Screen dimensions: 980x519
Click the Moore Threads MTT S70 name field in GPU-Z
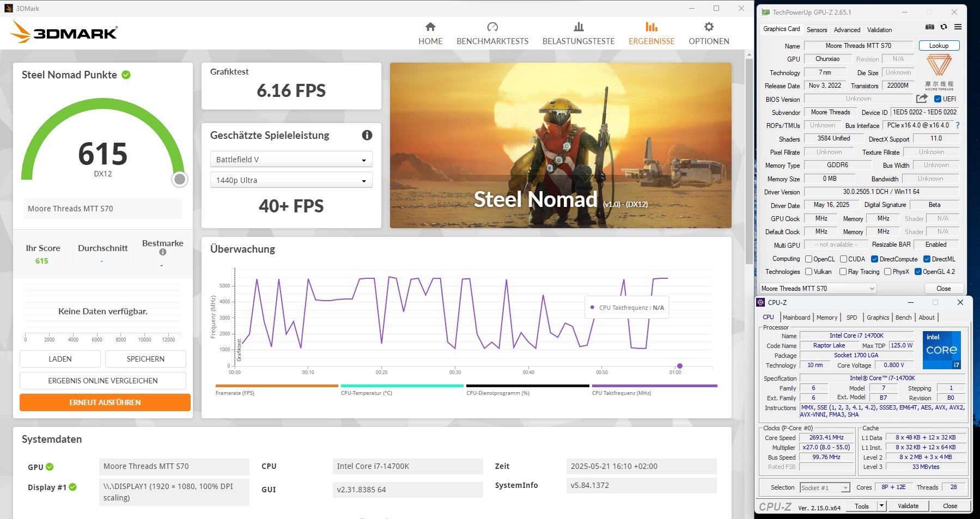point(859,46)
